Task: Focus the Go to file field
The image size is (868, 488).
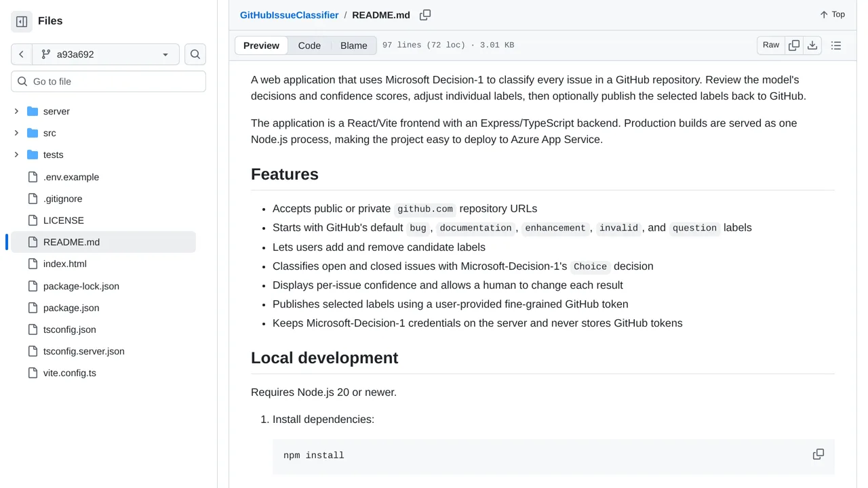Action: 108,81
